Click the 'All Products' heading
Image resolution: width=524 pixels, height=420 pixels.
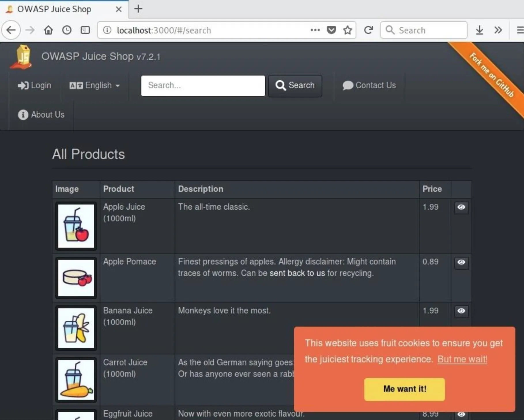click(88, 154)
